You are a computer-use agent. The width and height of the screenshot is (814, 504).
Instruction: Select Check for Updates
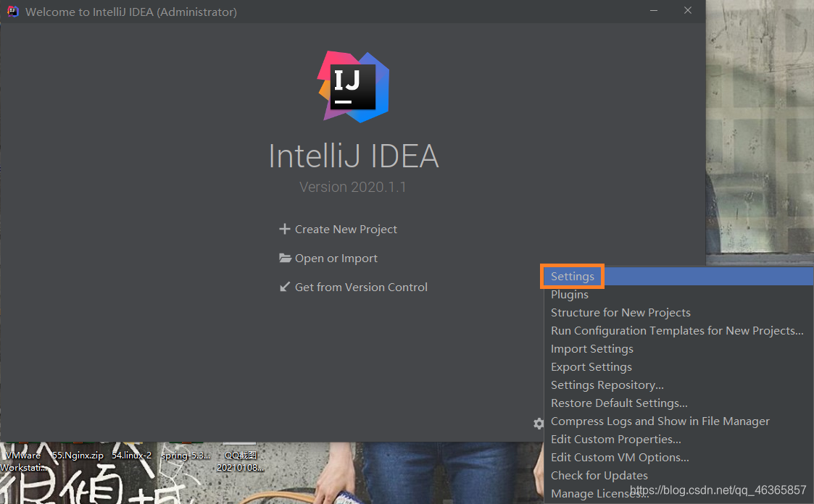click(x=678, y=476)
